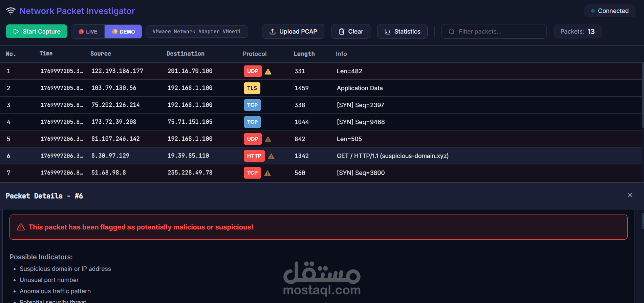Click the Time column header
The height and width of the screenshot is (303, 644).
click(x=46, y=54)
